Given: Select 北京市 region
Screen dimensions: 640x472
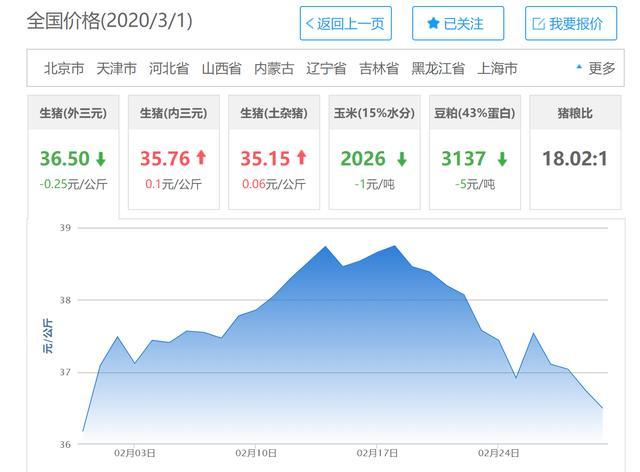Looking at the screenshot, I should click(64, 68).
